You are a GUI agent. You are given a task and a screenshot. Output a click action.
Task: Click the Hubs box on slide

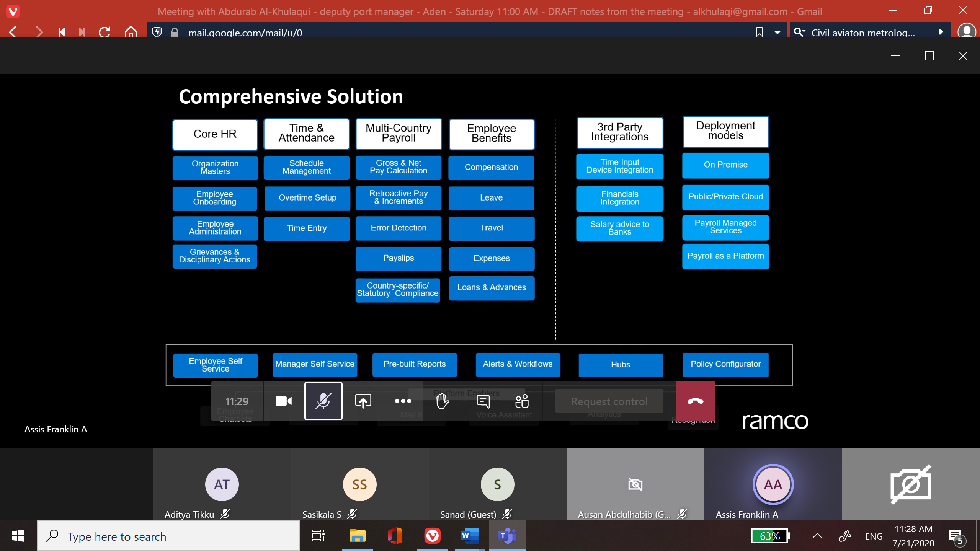coord(621,365)
